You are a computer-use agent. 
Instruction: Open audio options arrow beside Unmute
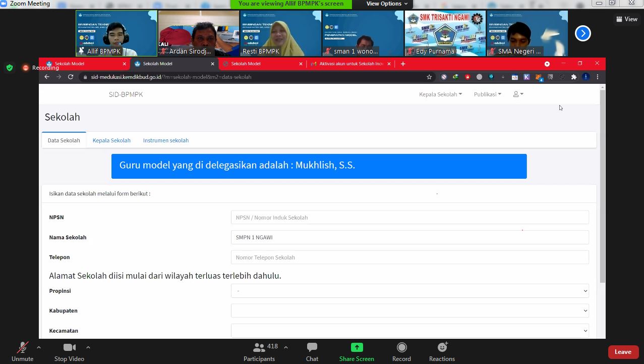coord(39,347)
